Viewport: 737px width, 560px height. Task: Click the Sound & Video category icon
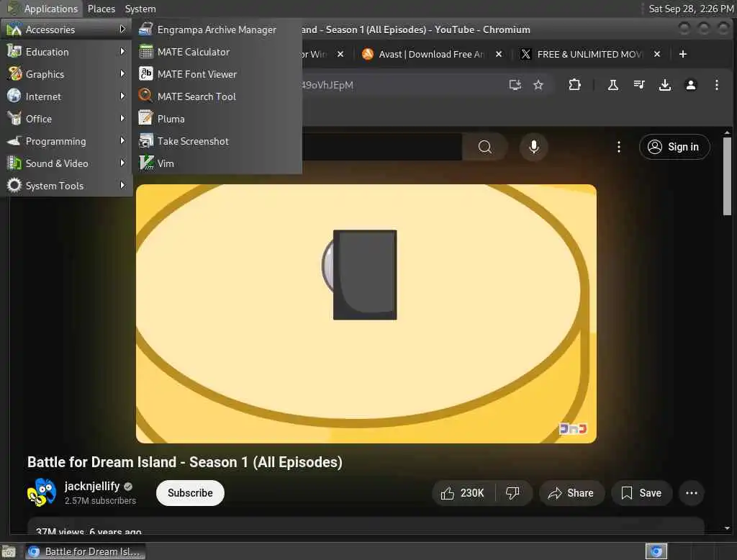click(x=14, y=163)
